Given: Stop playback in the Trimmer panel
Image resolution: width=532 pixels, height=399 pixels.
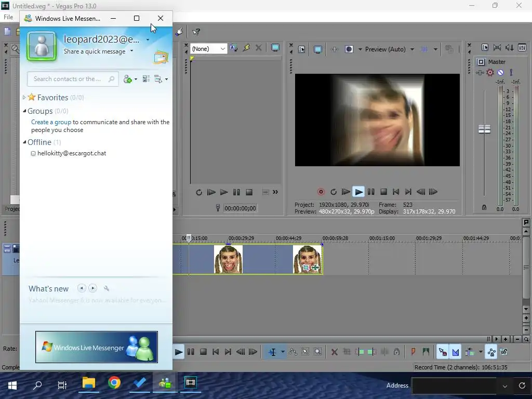Looking at the screenshot, I should (x=249, y=192).
